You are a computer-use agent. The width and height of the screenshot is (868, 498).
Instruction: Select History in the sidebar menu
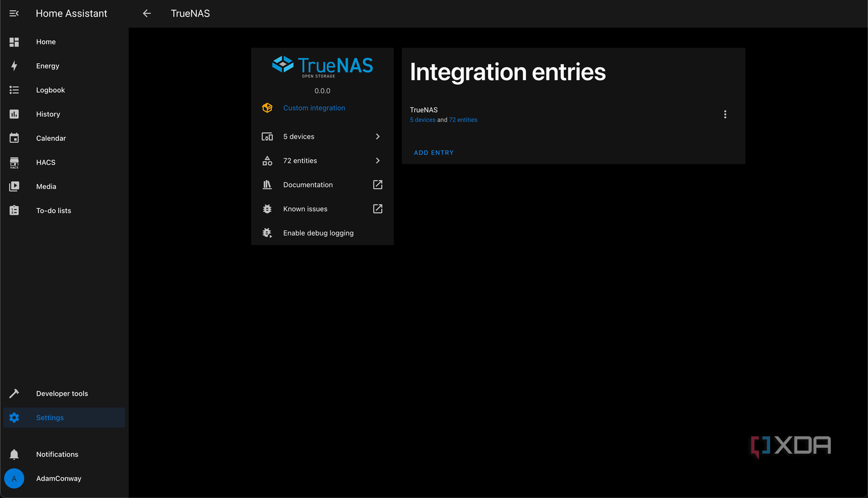[x=64, y=114]
